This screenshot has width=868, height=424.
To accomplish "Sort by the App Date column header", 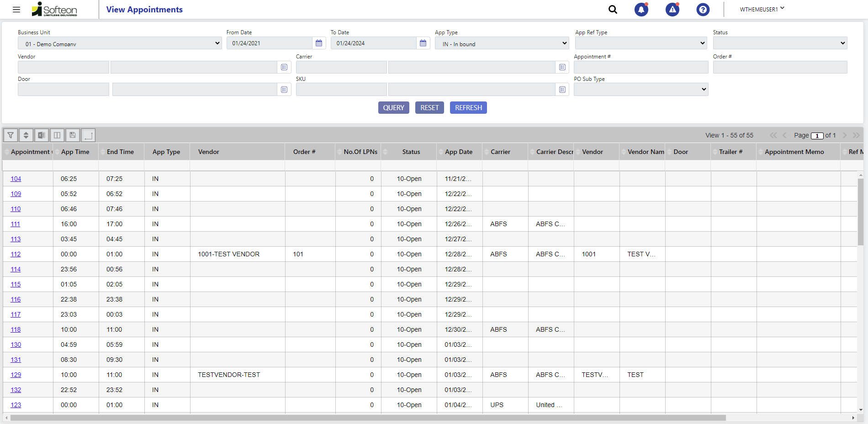I will (x=459, y=152).
